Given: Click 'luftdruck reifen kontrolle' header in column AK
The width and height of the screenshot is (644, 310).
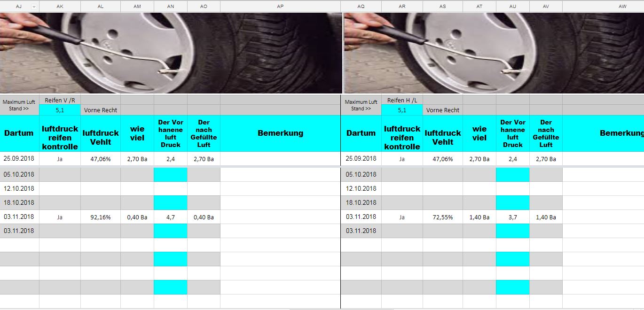Looking at the screenshot, I should 60,133.
